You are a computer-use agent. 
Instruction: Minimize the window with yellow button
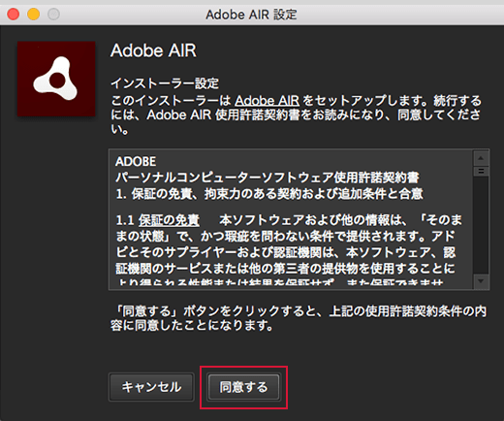[33, 15]
